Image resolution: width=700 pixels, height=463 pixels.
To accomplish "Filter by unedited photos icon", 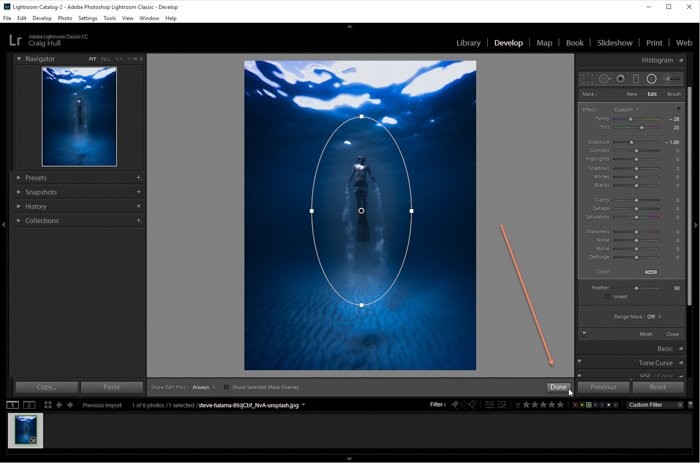I will click(502, 405).
